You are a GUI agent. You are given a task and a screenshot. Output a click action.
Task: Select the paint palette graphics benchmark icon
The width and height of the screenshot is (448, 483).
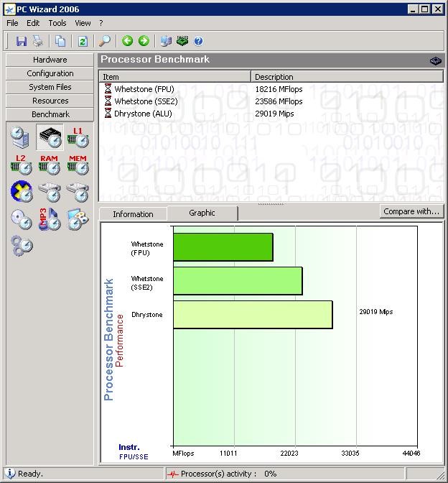coord(78,219)
